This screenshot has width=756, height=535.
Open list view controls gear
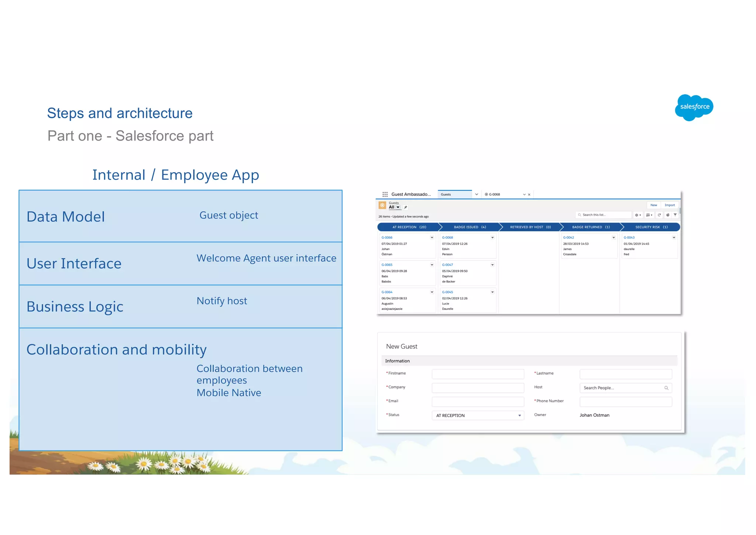click(x=638, y=215)
